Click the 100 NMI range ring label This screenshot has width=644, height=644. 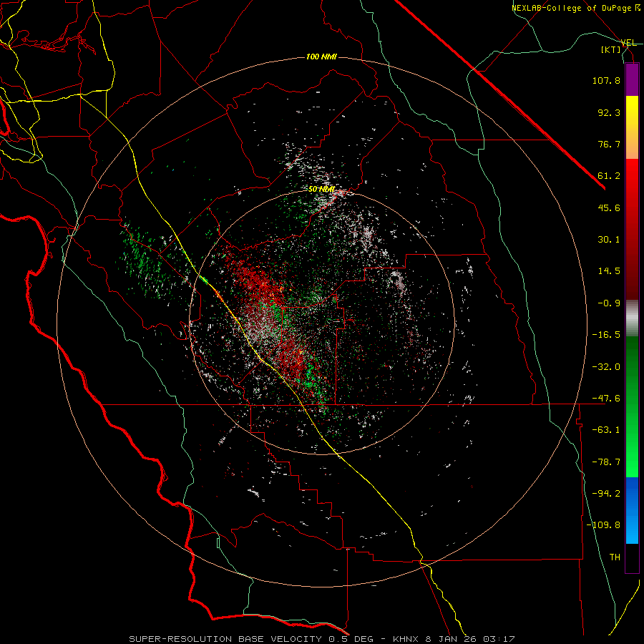pyautogui.click(x=321, y=57)
